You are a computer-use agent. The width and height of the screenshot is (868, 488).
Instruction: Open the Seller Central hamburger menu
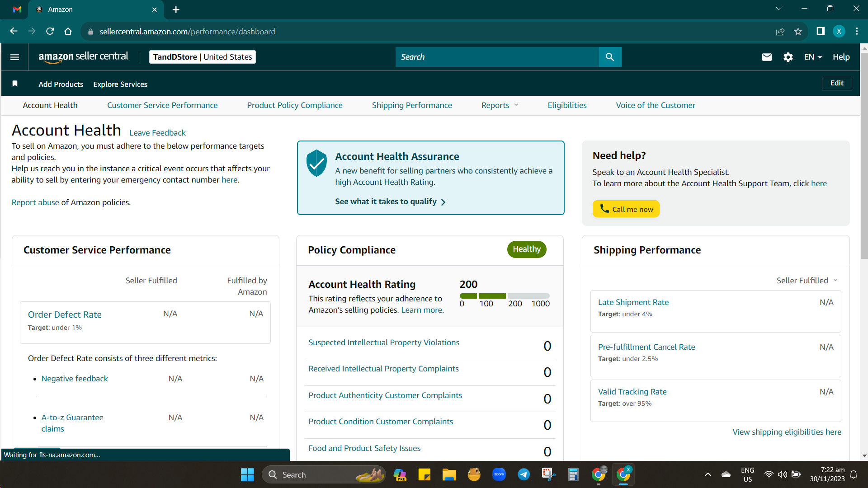click(x=14, y=57)
